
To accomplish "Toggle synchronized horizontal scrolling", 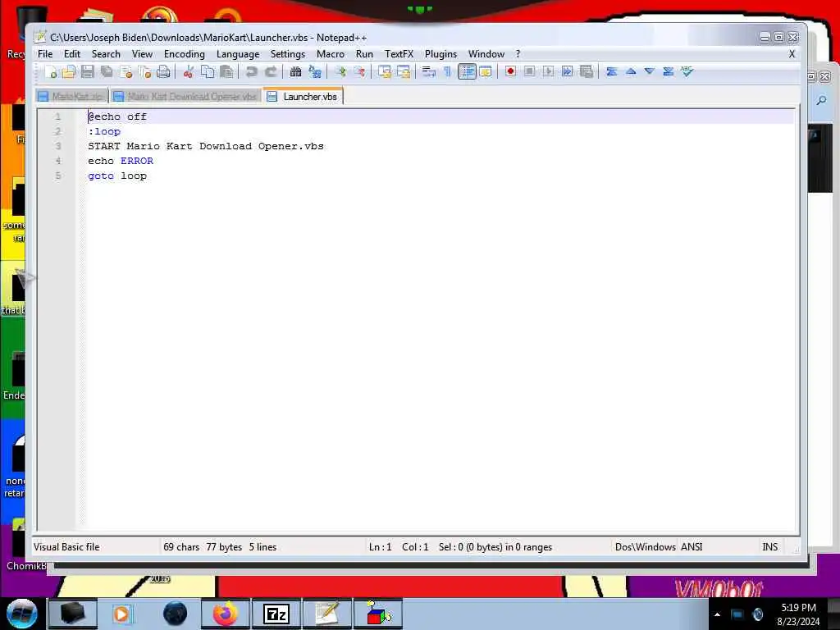I will [404, 71].
